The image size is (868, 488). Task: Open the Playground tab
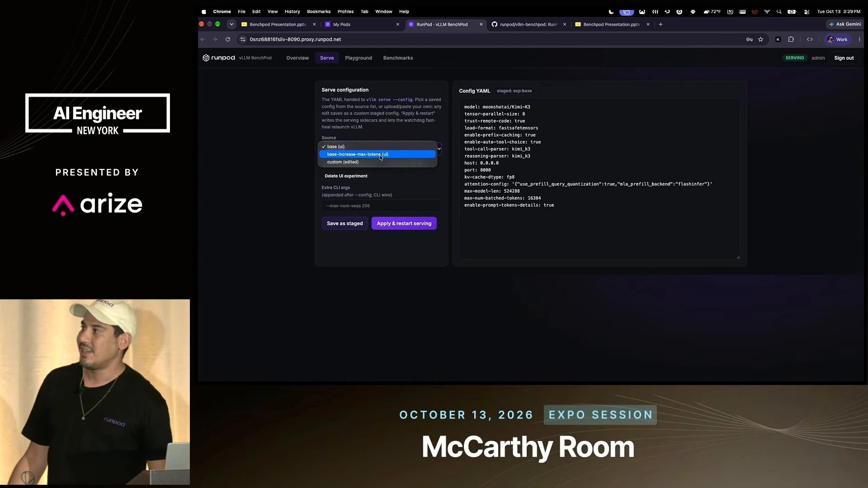[359, 58]
